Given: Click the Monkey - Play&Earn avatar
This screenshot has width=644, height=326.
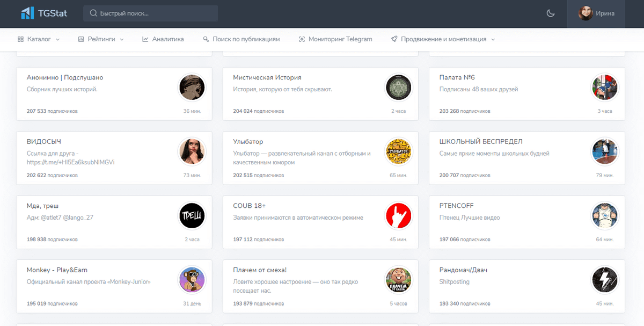Looking at the screenshot, I should click(x=192, y=280).
